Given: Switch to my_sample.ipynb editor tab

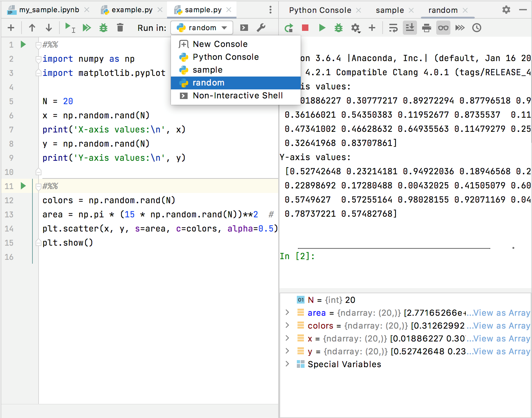Looking at the screenshot, I should [49, 10].
